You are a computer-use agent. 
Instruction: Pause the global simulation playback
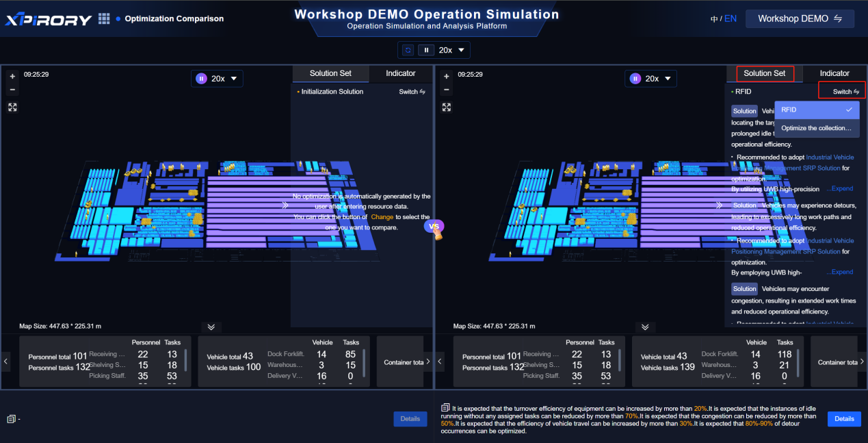pyautogui.click(x=426, y=50)
